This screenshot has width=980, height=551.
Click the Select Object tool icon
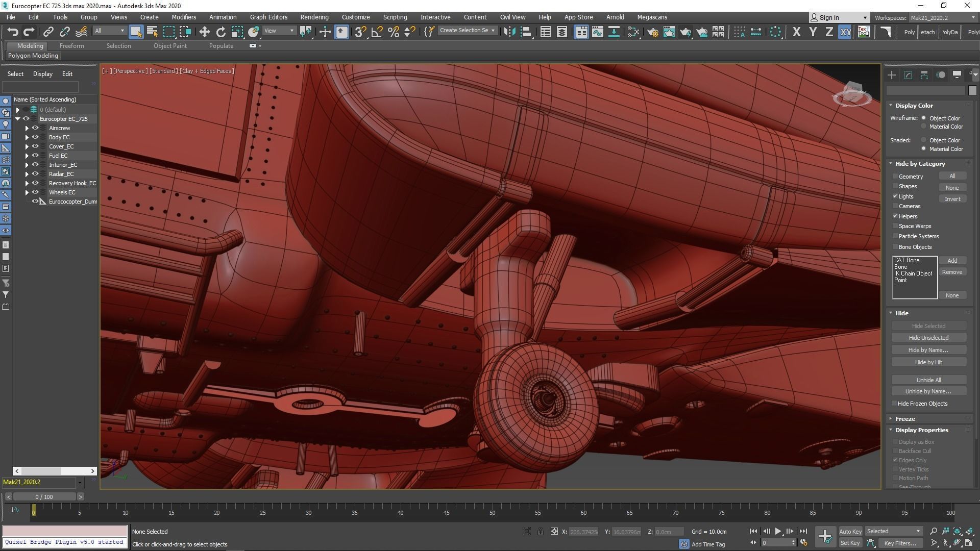136,32
